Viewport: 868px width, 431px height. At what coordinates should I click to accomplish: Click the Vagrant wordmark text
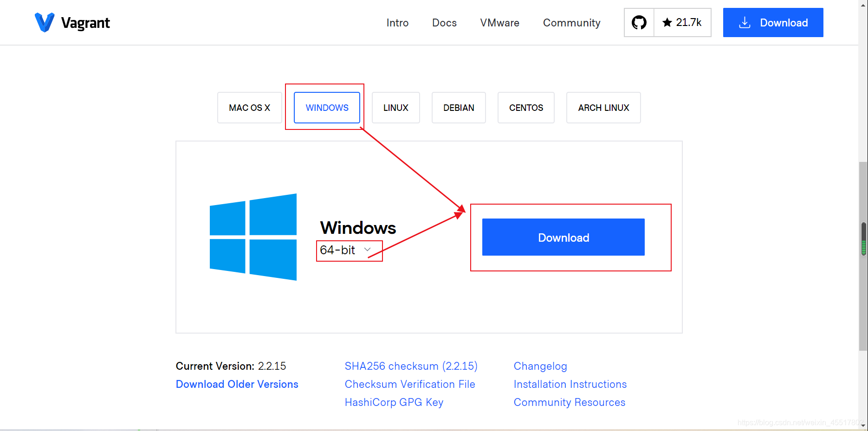(85, 23)
